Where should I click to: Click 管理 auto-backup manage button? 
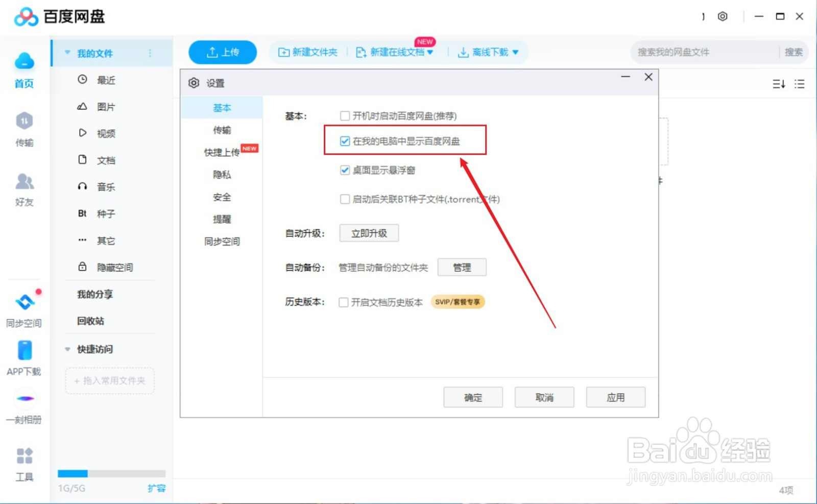[x=462, y=267]
